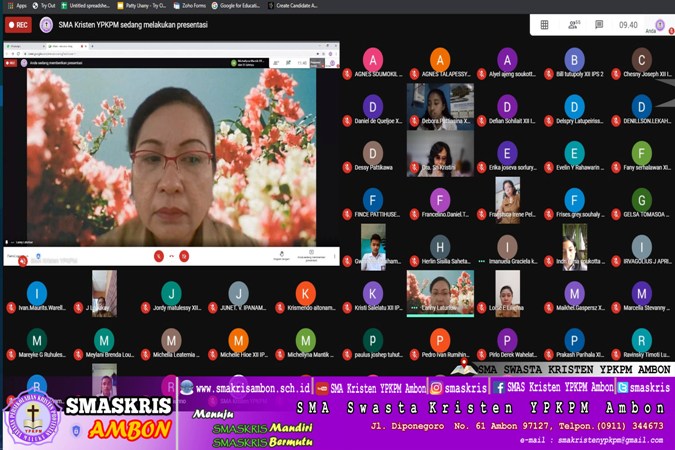Select AGNES TALAPESSY orange avatar
Image resolution: width=675 pixels, height=450 pixels.
pyautogui.click(x=440, y=60)
